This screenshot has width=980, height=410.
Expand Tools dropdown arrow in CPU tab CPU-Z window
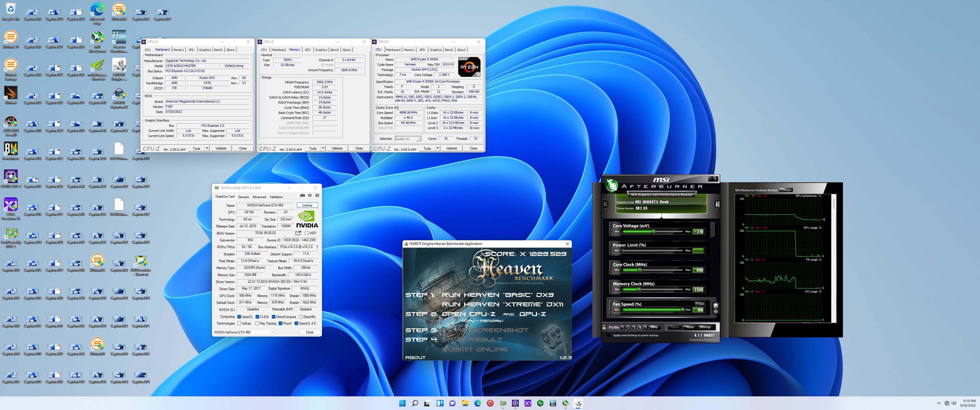coord(438,148)
